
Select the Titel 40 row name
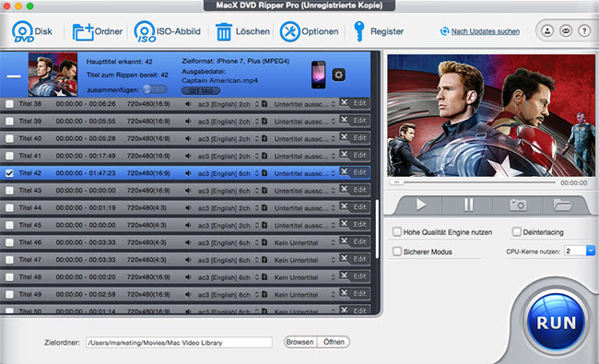(30, 138)
